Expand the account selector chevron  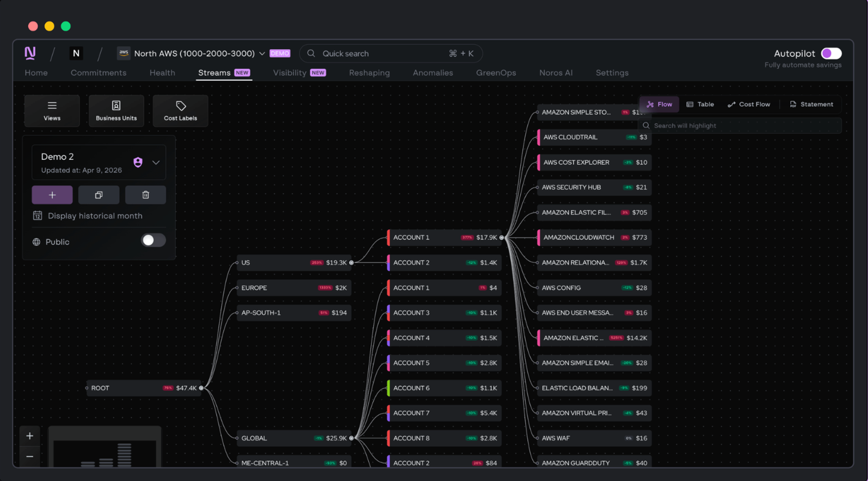[262, 53]
